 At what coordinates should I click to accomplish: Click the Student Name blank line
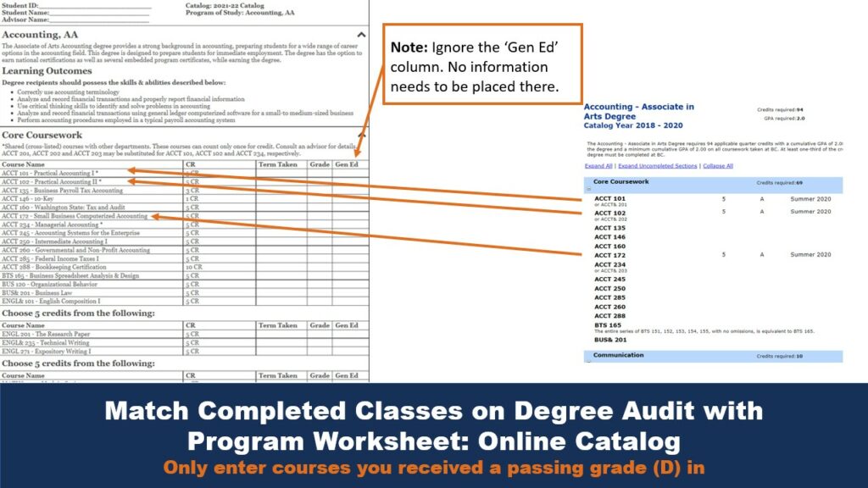point(99,14)
